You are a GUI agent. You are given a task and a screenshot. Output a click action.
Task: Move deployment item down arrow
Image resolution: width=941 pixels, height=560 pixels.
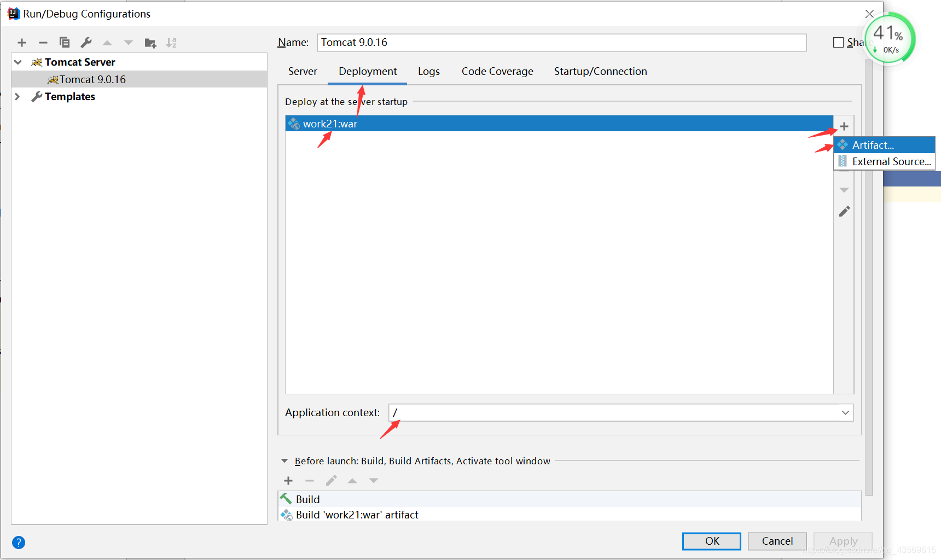(844, 190)
